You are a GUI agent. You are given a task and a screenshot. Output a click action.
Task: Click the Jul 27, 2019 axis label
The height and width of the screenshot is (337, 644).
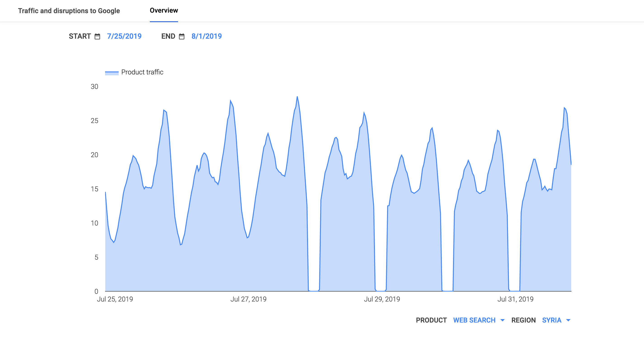[x=248, y=299]
